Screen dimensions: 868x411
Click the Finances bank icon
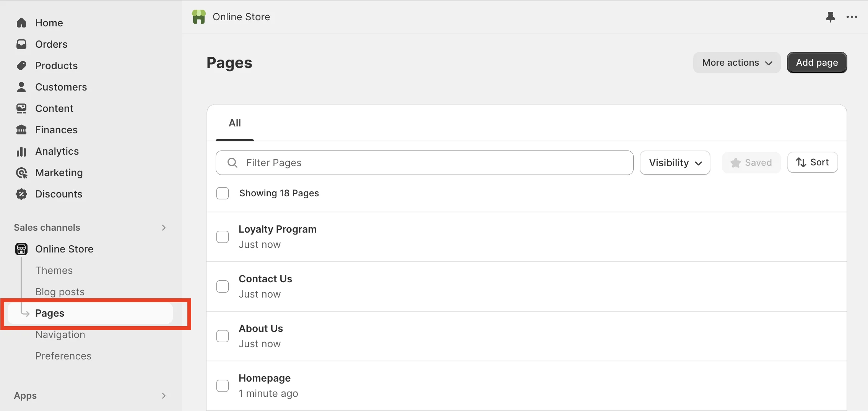point(21,130)
